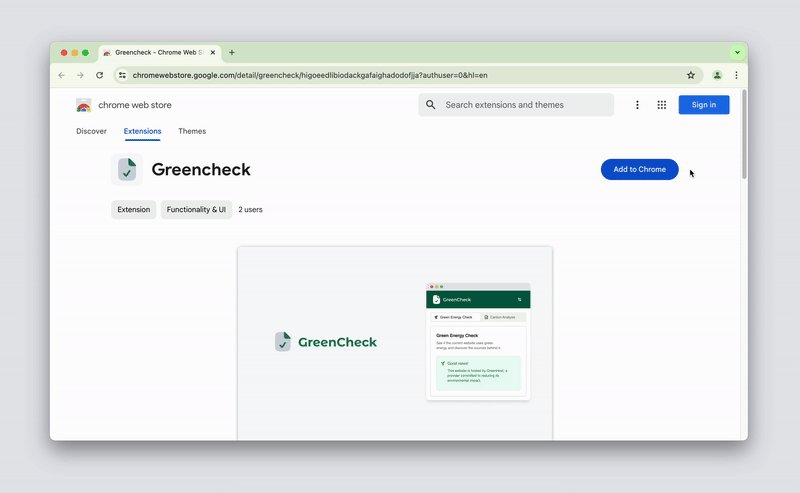Click the Chrome Web Store rainbow logo
The width and height of the screenshot is (800, 493).
84,105
